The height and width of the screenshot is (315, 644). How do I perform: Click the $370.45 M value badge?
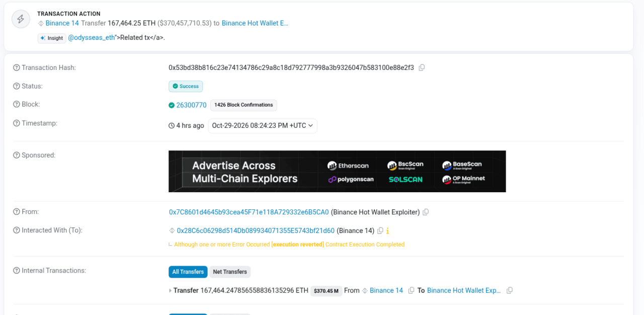click(x=327, y=291)
